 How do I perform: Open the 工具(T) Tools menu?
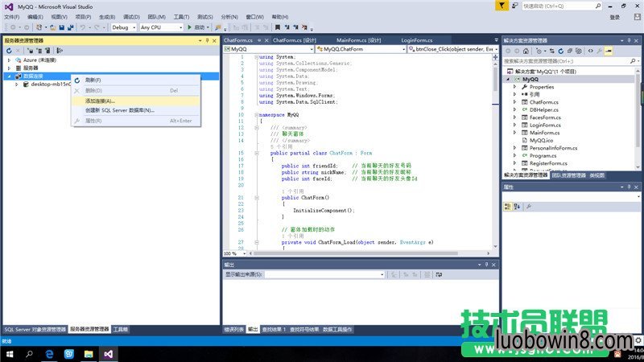point(181,17)
